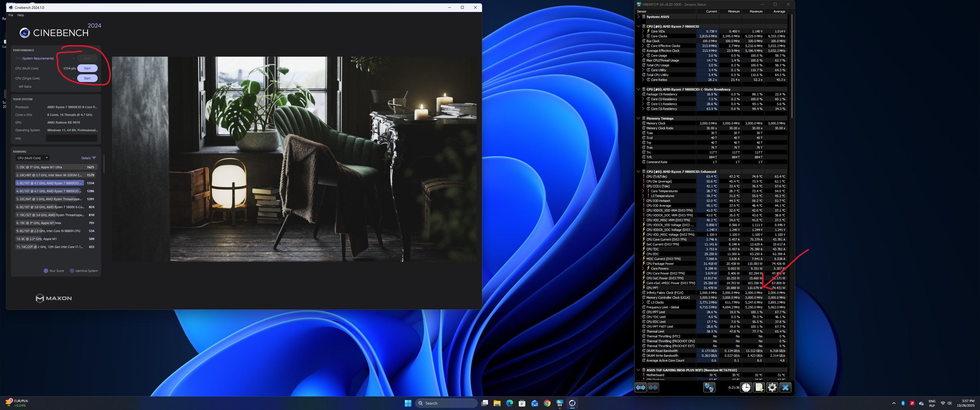This screenshot has height=410, width=980.
Task: Close sensors with the blue X icon
Action: coord(785,388)
